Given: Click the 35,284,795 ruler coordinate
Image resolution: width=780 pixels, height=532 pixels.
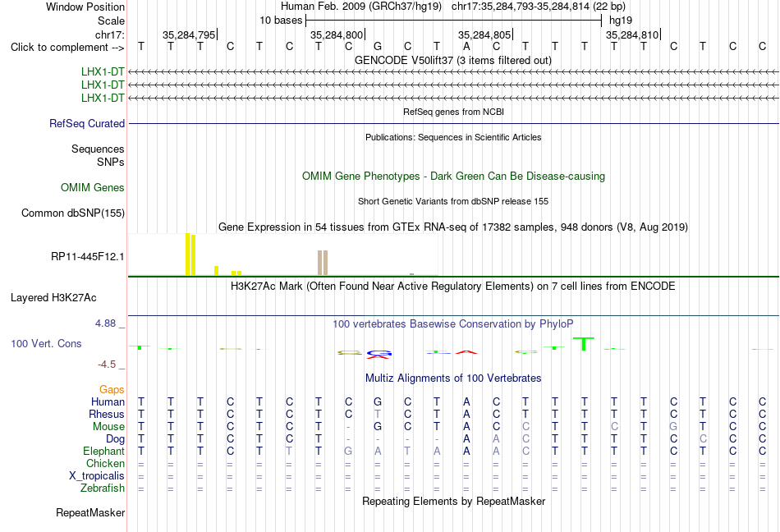Looking at the screenshot, I should coord(189,34).
